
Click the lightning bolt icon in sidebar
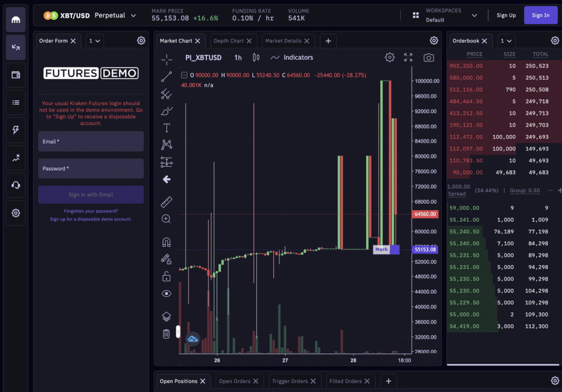point(16,130)
